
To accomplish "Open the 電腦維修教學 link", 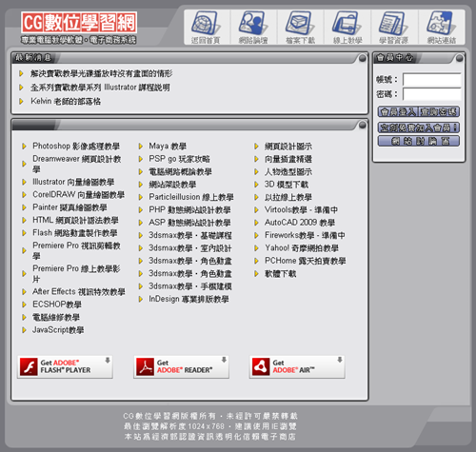I will click(x=56, y=317).
